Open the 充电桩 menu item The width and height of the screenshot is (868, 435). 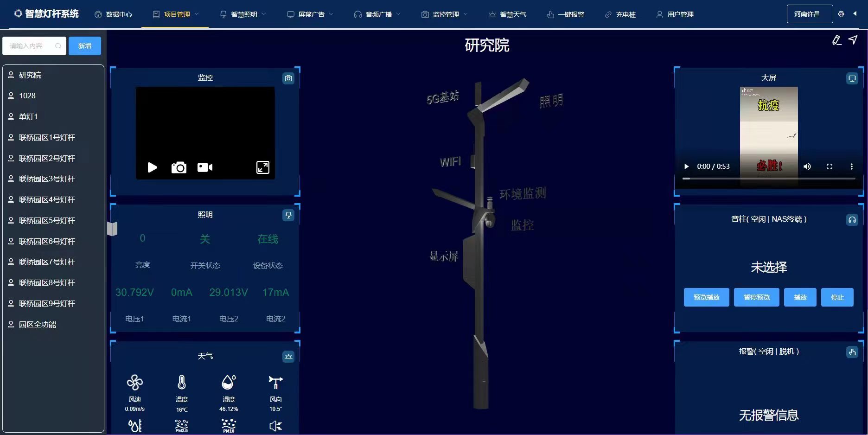pos(620,14)
